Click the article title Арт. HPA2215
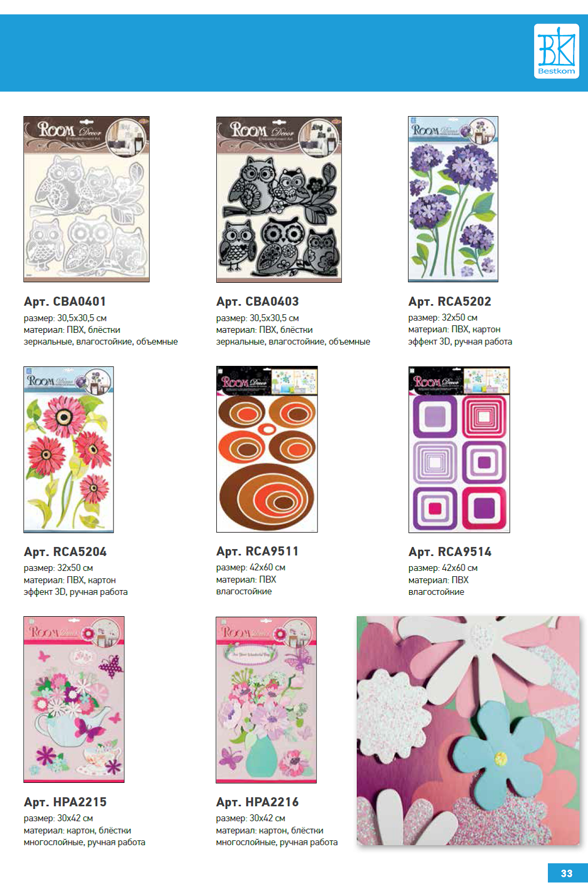The height and width of the screenshot is (883, 588). [x=66, y=802]
